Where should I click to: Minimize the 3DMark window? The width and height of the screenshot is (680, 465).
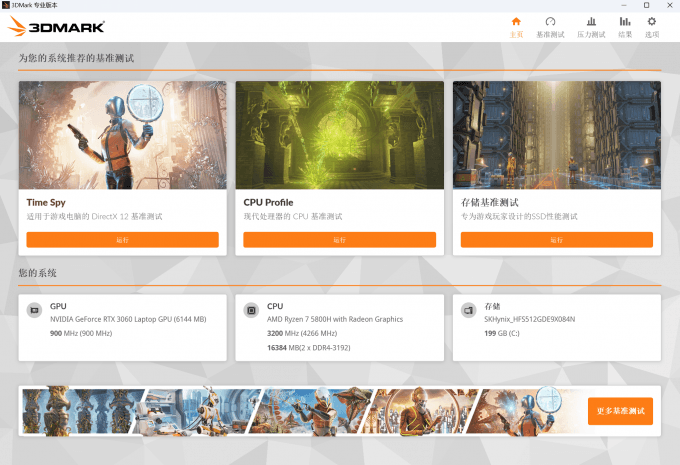click(624, 5)
